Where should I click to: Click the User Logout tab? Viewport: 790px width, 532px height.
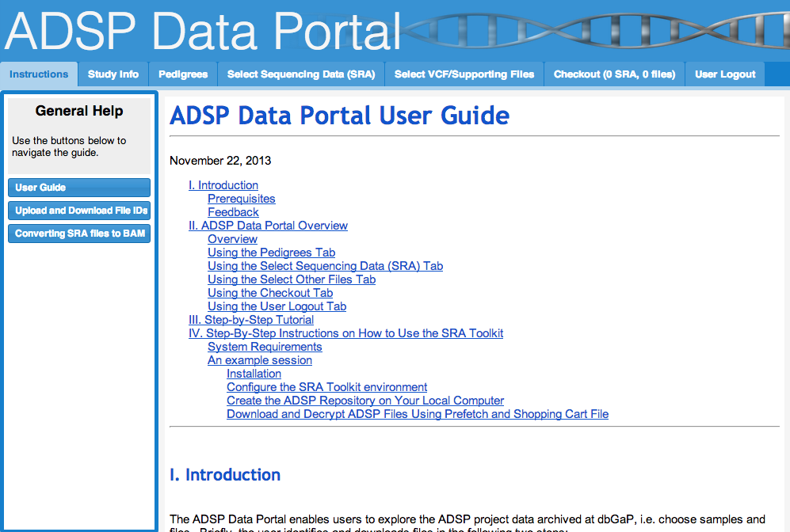pos(725,74)
